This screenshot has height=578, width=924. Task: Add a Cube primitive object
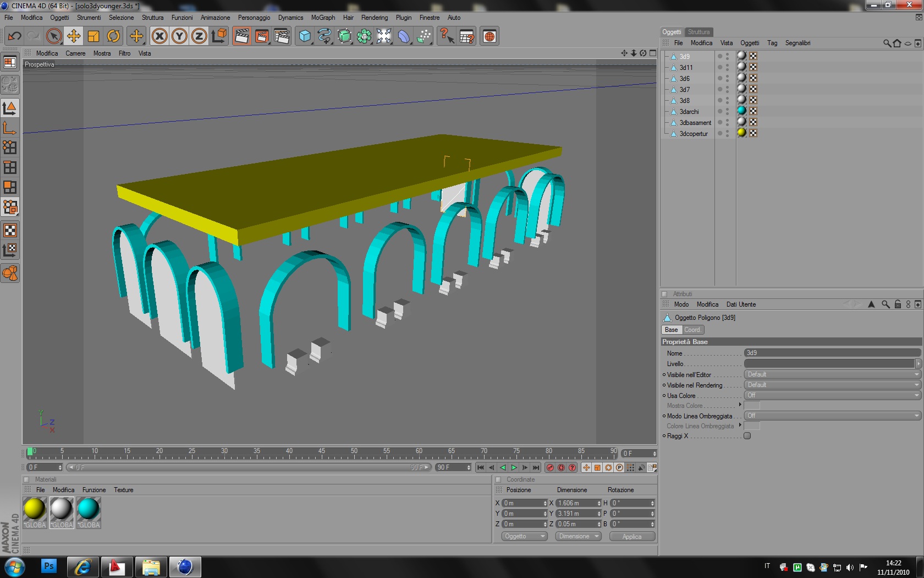304,36
